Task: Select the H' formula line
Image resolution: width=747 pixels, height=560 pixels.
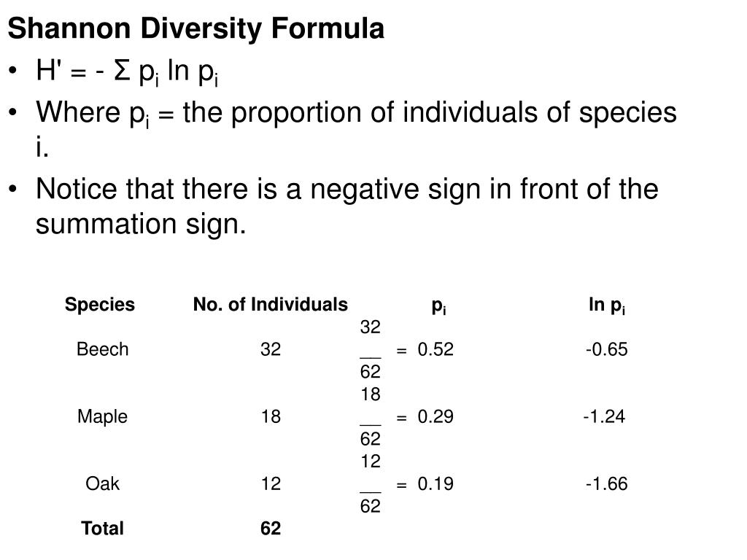Action: coord(127,72)
